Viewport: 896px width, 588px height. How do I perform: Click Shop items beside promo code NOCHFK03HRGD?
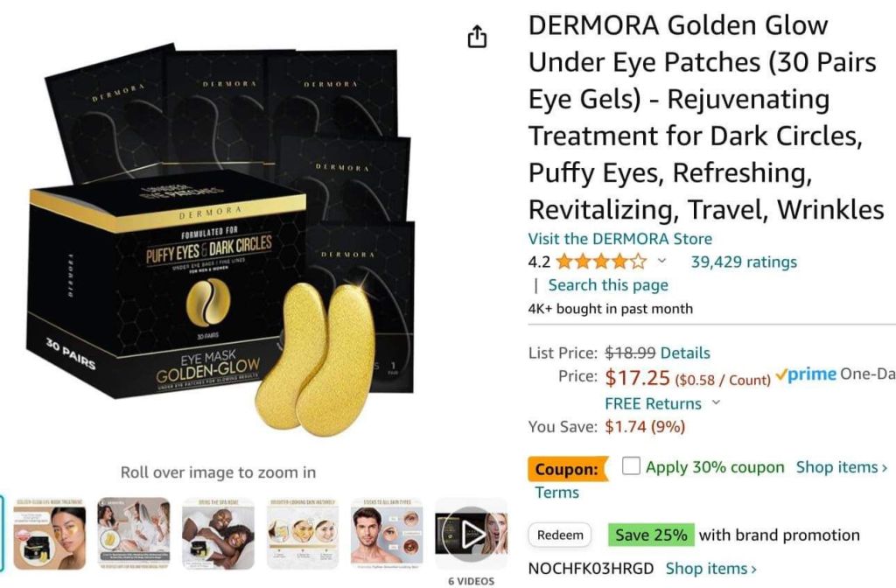[710, 569]
